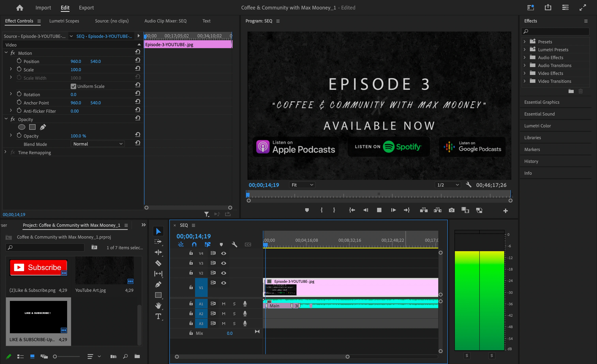Select the Selection tool arrow
The image size is (597, 364).
[158, 231]
